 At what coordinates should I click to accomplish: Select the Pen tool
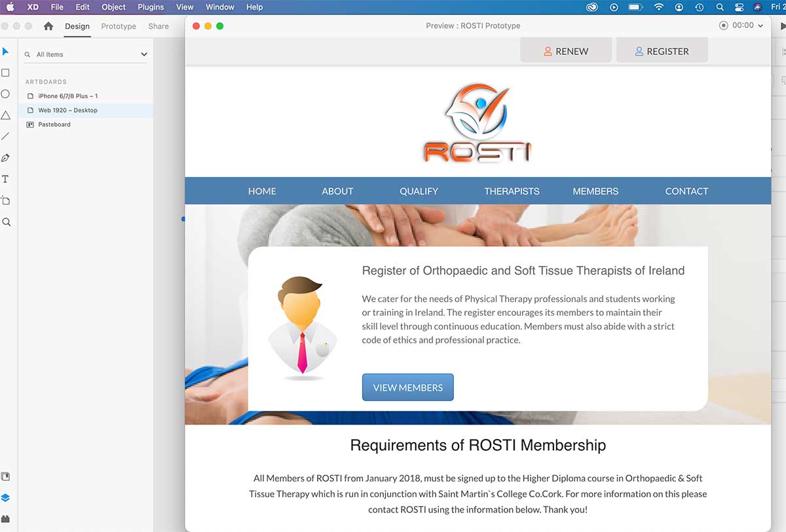[x=6, y=158]
